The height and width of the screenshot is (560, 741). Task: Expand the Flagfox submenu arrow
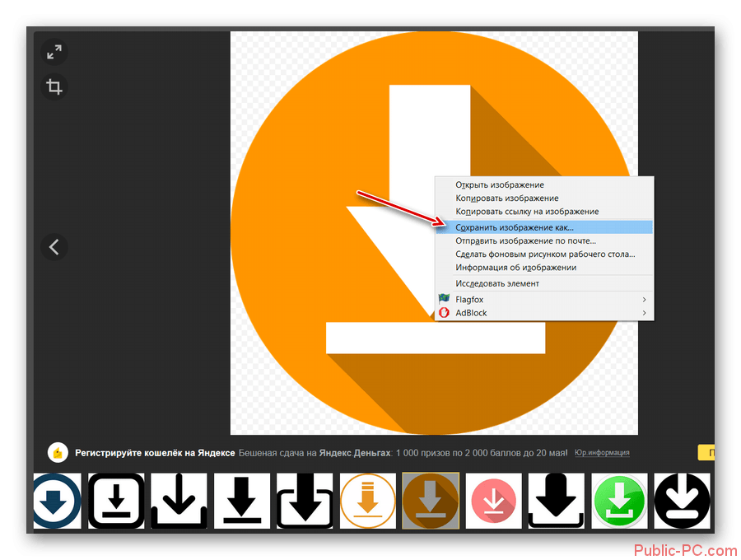click(x=644, y=300)
